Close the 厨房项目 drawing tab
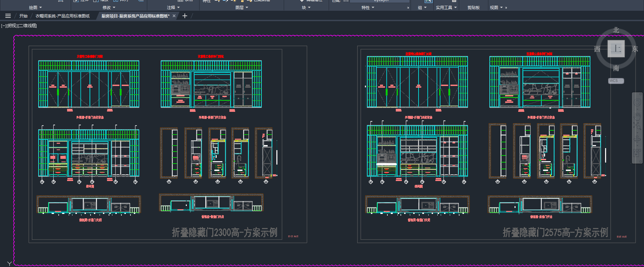The width and height of the screenshot is (644, 267). coord(174,16)
